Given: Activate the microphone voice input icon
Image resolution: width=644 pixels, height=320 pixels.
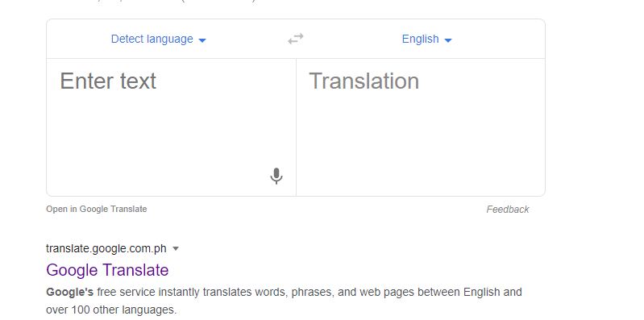Looking at the screenshot, I should pyautogui.click(x=276, y=176).
